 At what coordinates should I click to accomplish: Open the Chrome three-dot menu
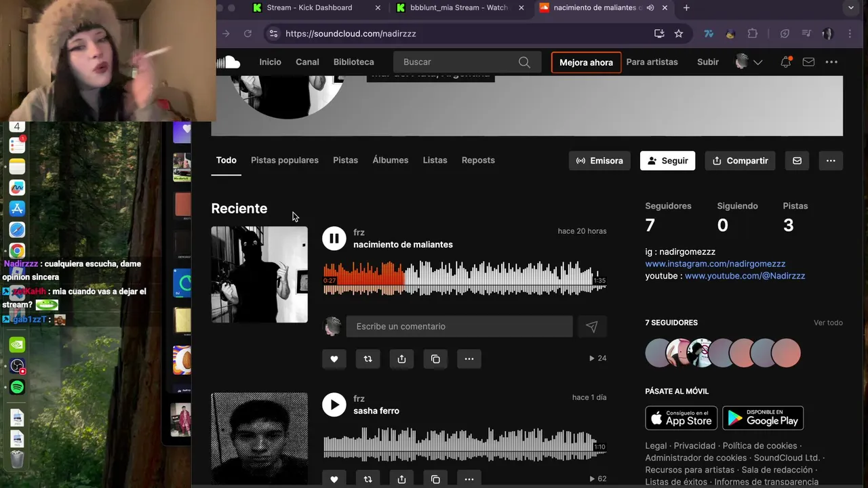[x=850, y=33]
